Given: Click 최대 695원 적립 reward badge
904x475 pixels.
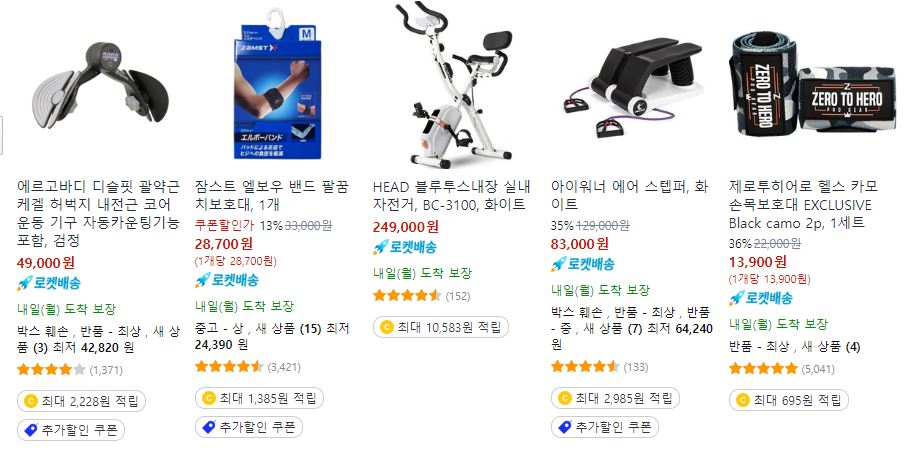Looking at the screenshot, I should (x=789, y=400).
